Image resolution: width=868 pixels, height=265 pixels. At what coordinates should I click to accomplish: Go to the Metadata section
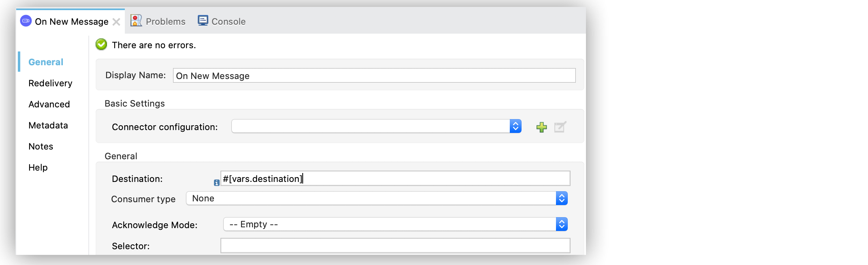[48, 126]
